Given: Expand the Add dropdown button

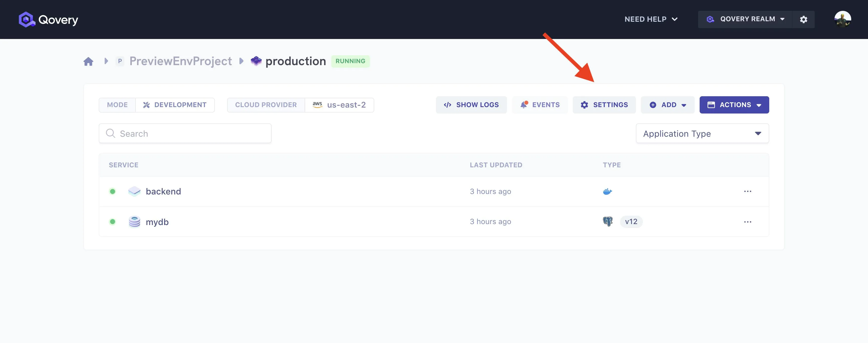Looking at the screenshot, I should click(x=667, y=105).
